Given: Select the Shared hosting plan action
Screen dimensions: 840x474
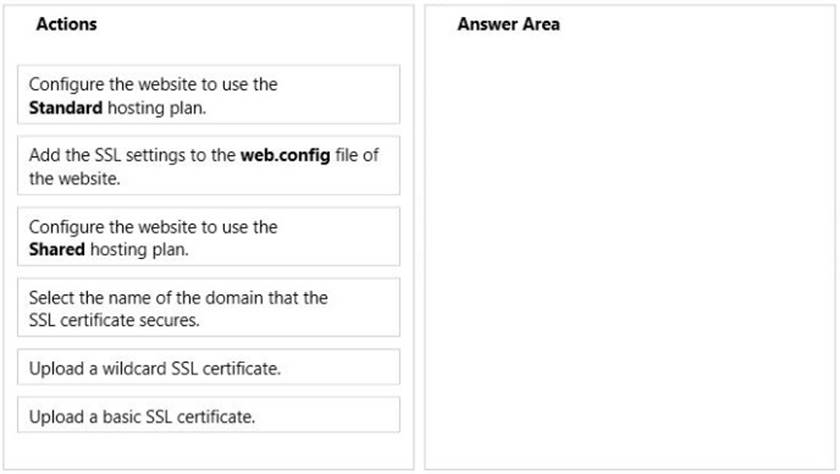Looking at the screenshot, I should click(208, 237).
